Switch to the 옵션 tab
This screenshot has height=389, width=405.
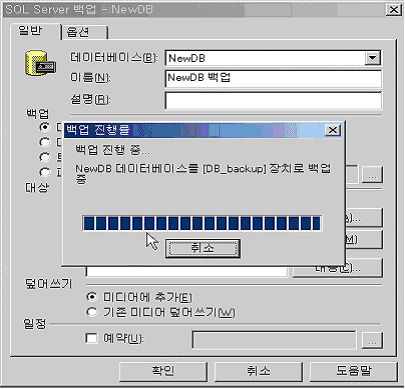[x=84, y=33]
